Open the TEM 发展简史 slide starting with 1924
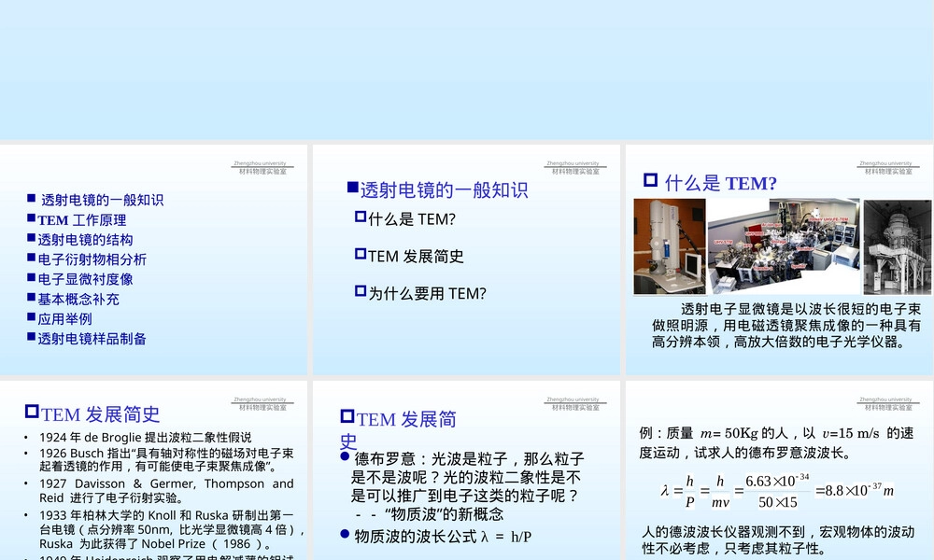The width and height of the screenshot is (934, 560). pos(154,470)
